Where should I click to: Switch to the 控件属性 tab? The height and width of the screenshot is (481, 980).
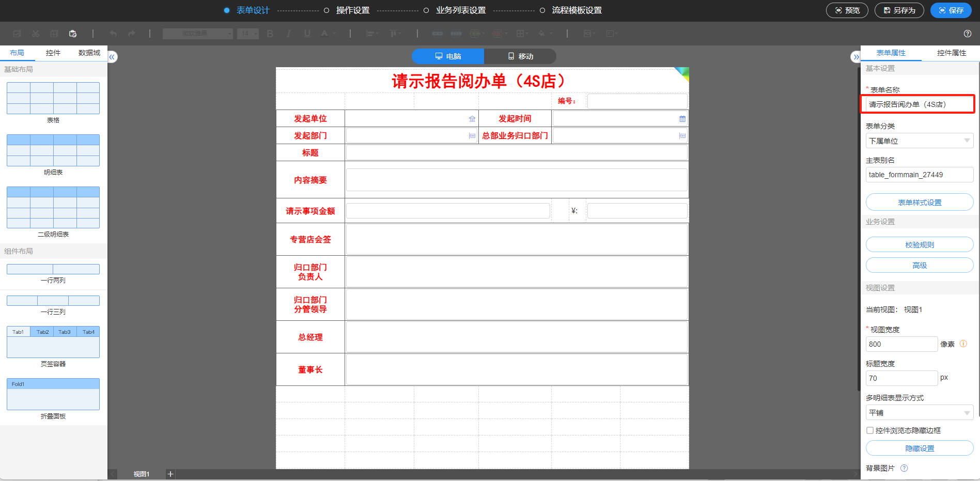pyautogui.click(x=951, y=53)
